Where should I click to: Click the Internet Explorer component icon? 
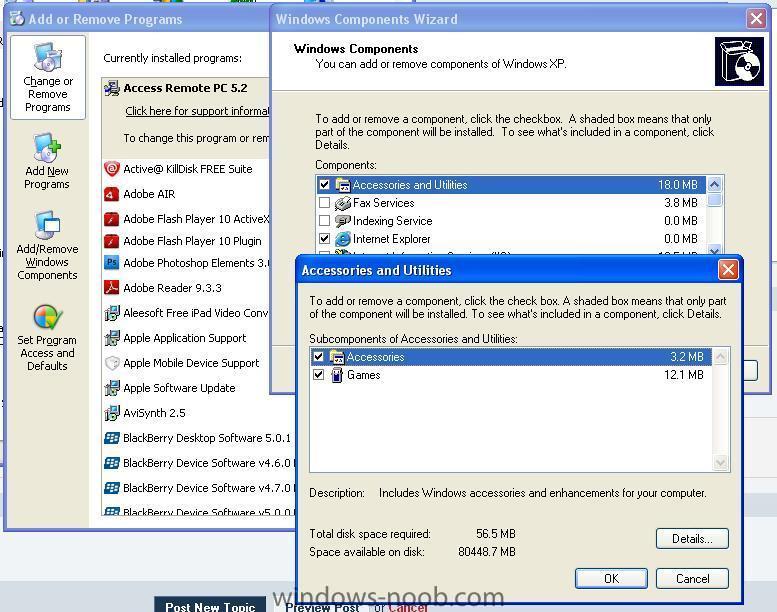[x=342, y=239]
